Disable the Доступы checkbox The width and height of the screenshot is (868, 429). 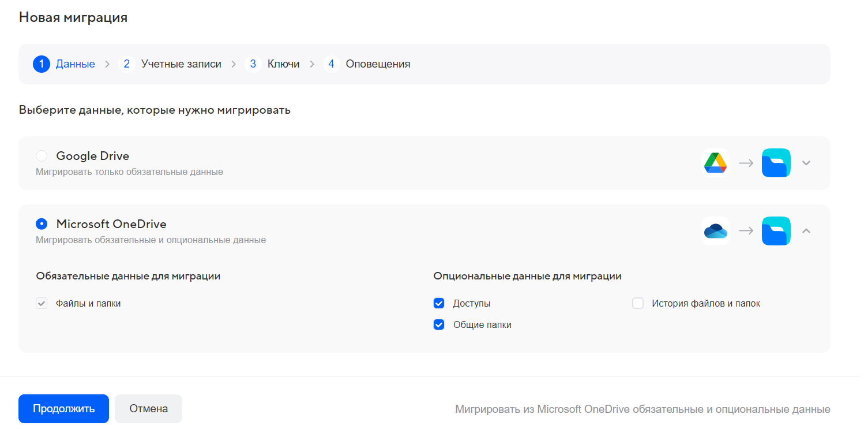tap(439, 303)
